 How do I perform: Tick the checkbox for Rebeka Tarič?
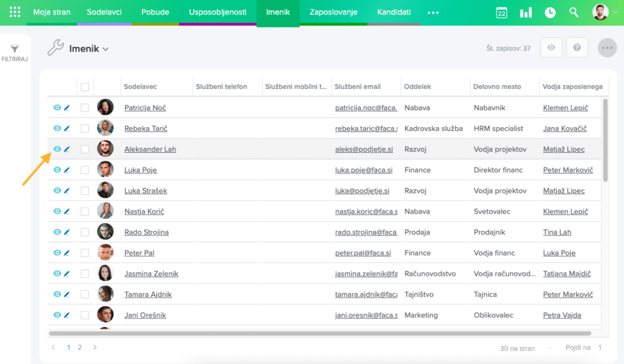85,128
